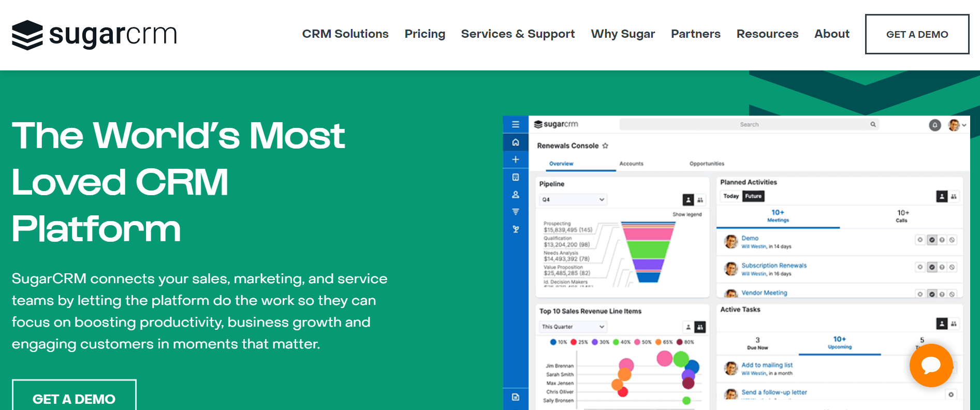
Task: Open the CRM Solutions menu
Action: click(x=345, y=34)
